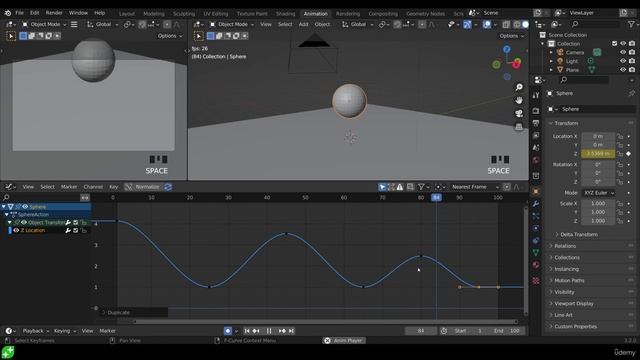Expand the Motion Paths panel
This screenshot has width=640, height=360.
pos(569,280)
